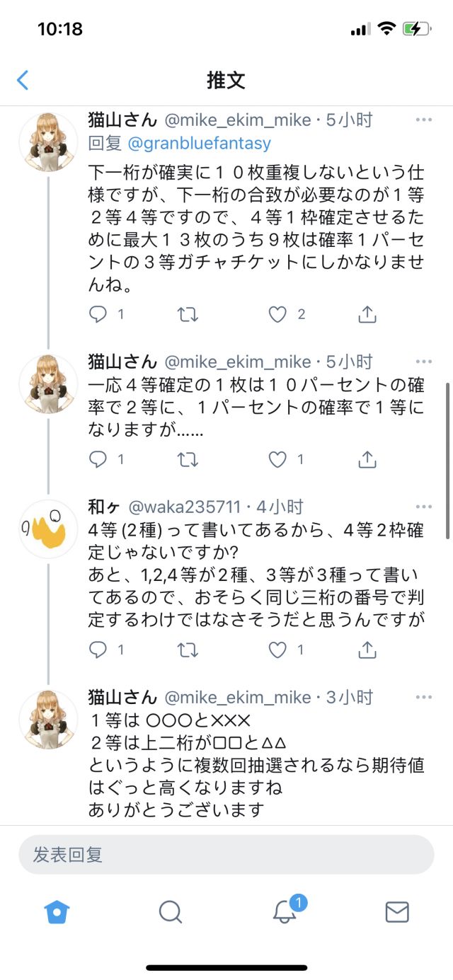
Task: Open notifications with the bell icon
Action: tap(283, 913)
